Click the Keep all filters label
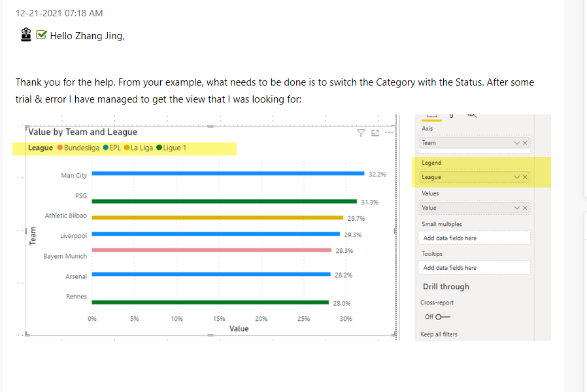This screenshot has height=392, width=587. (x=439, y=335)
